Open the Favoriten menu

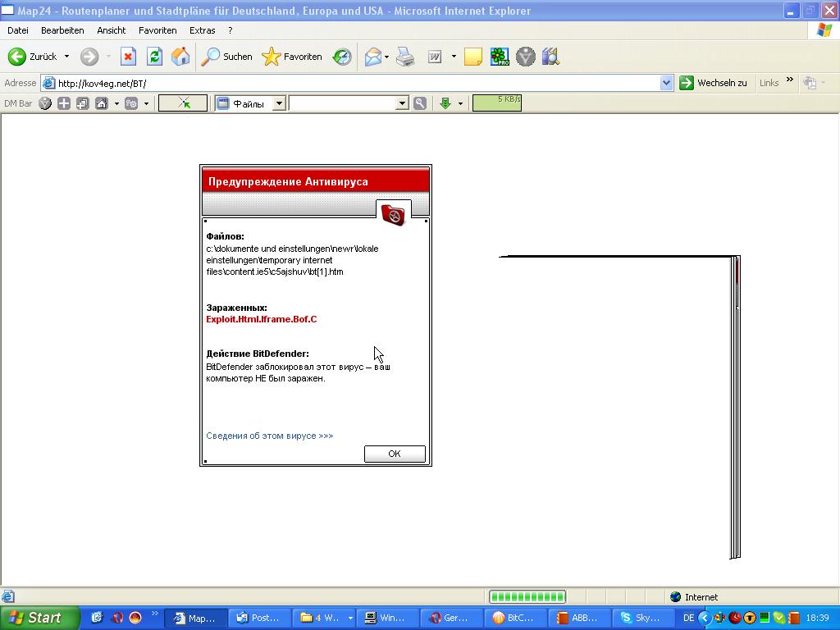click(x=157, y=30)
